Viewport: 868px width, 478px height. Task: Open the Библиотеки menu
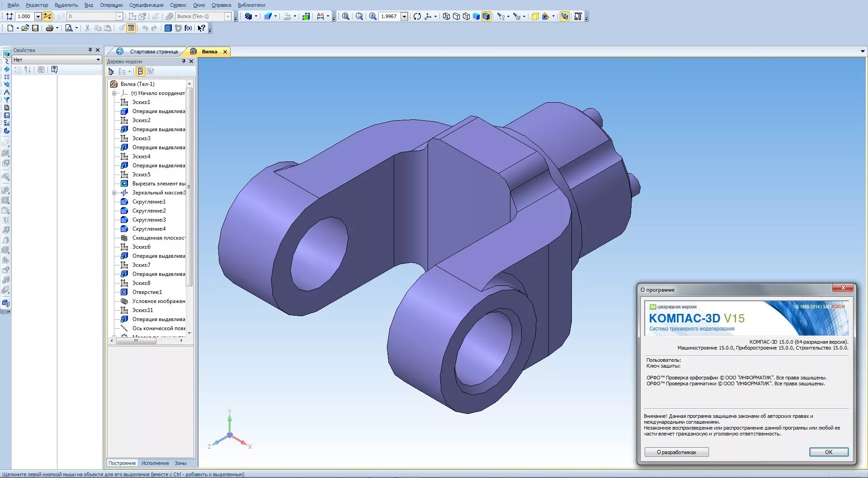[251, 5]
